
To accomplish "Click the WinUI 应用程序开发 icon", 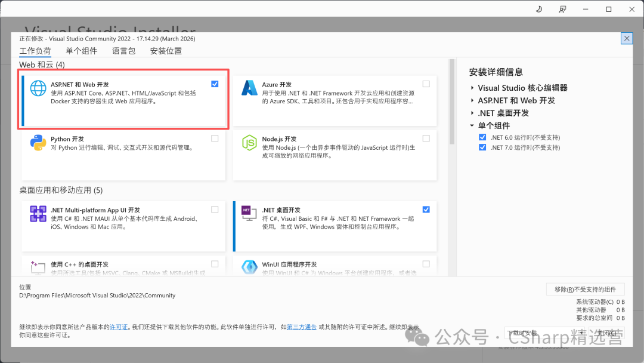I will pos(249,267).
